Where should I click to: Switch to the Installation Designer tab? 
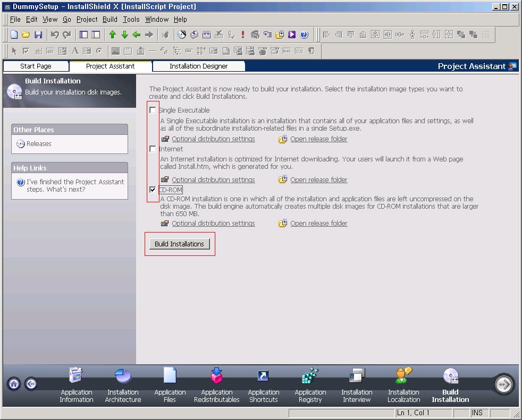pyautogui.click(x=198, y=66)
